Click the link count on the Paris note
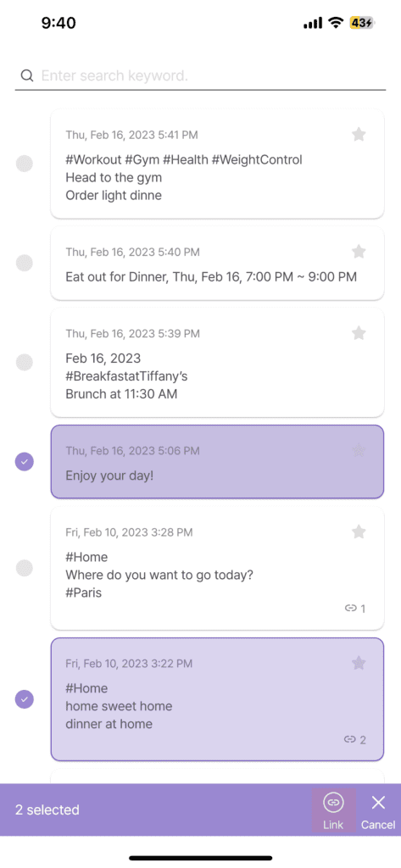The height and width of the screenshot is (868, 401). [355, 609]
